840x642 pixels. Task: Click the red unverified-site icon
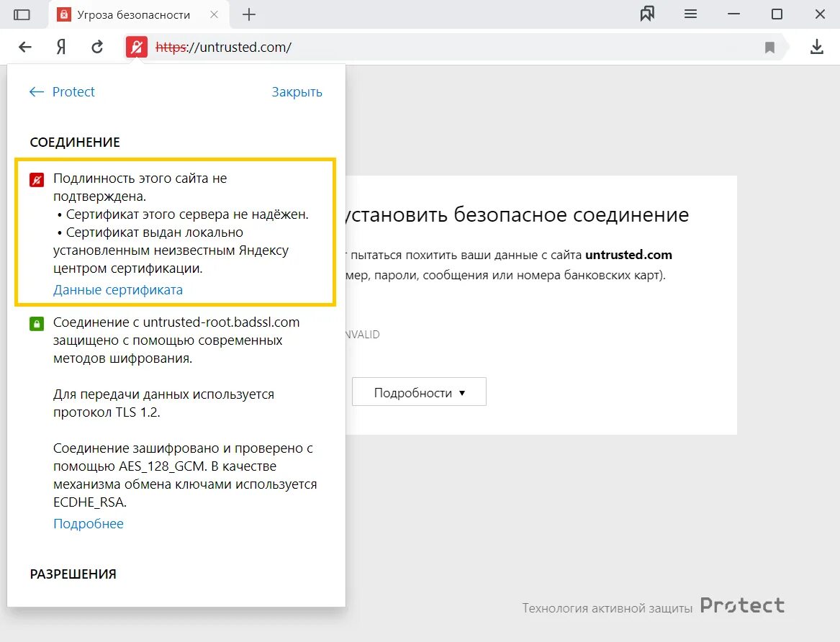click(x=37, y=180)
